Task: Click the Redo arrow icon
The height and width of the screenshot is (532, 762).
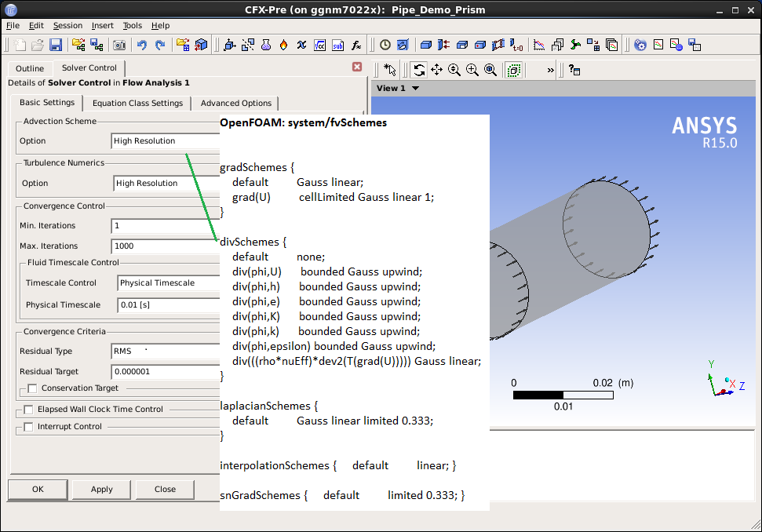Action: pos(160,46)
